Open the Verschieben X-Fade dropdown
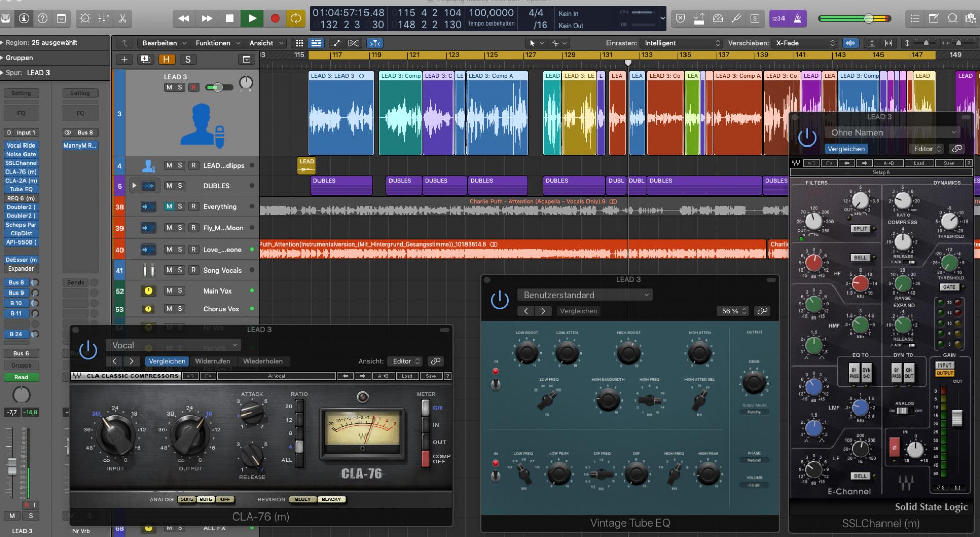Screen dimensions: 980x537 point(805,43)
